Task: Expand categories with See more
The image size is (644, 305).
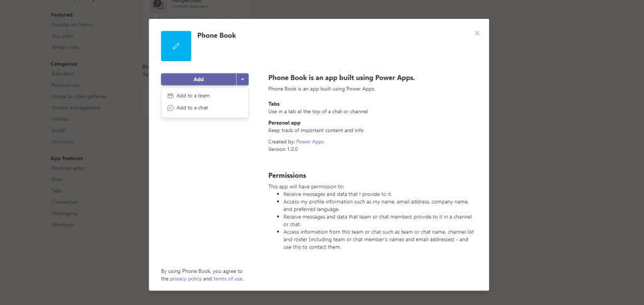Action: 62,141
